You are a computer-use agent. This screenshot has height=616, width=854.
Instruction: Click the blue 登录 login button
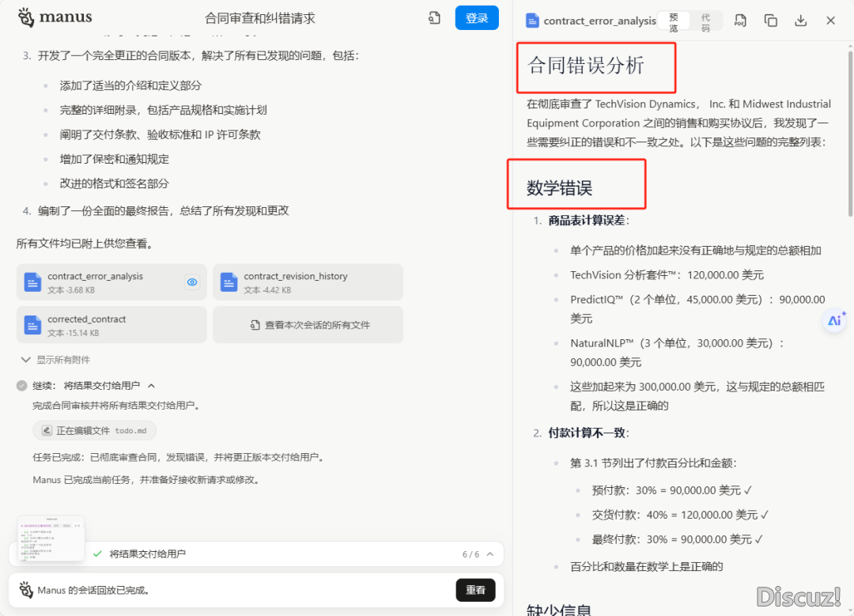pyautogui.click(x=477, y=18)
